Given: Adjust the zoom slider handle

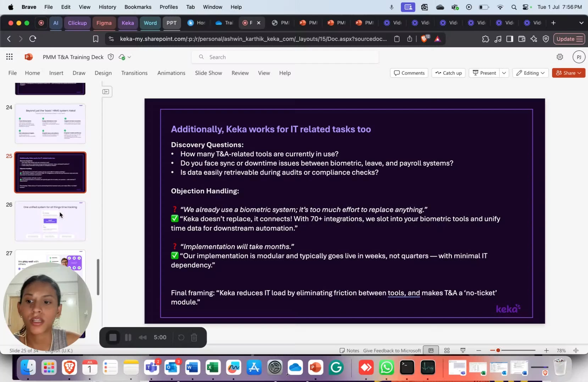Looking at the screenshot, I should 498,350.
